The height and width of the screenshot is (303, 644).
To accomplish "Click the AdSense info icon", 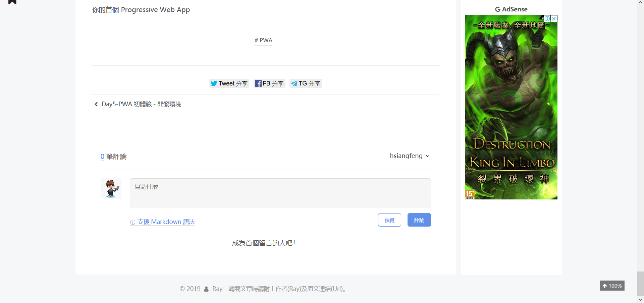I will [x=547, y=18].
